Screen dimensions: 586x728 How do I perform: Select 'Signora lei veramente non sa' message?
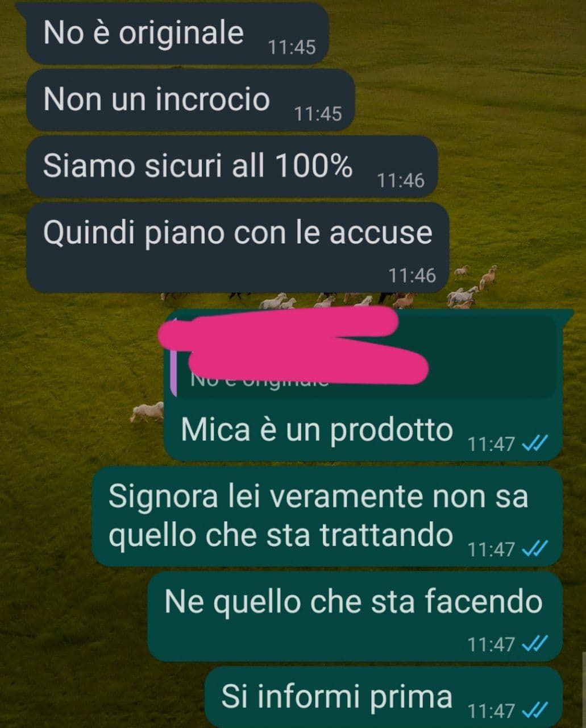coord(327,516)
